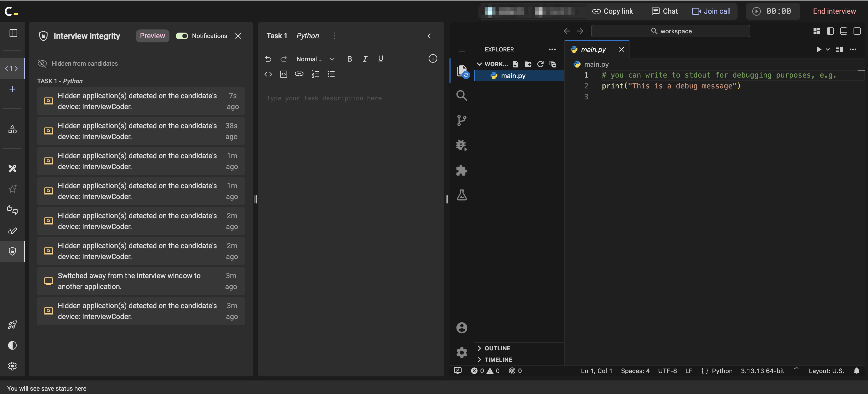Open the star rating sidebar icon

pyautogui.click(x=12, y=189)
